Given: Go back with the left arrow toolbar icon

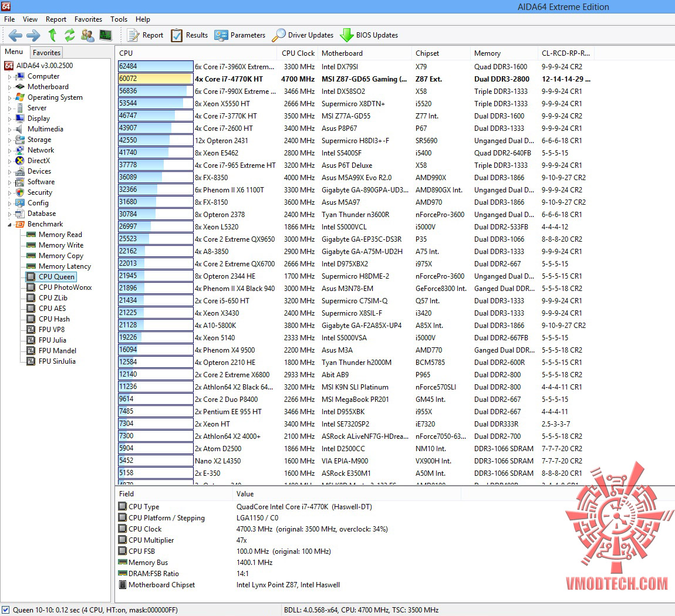Looking at the screenshot, I should pyautogui.click(x=15, y=35).
